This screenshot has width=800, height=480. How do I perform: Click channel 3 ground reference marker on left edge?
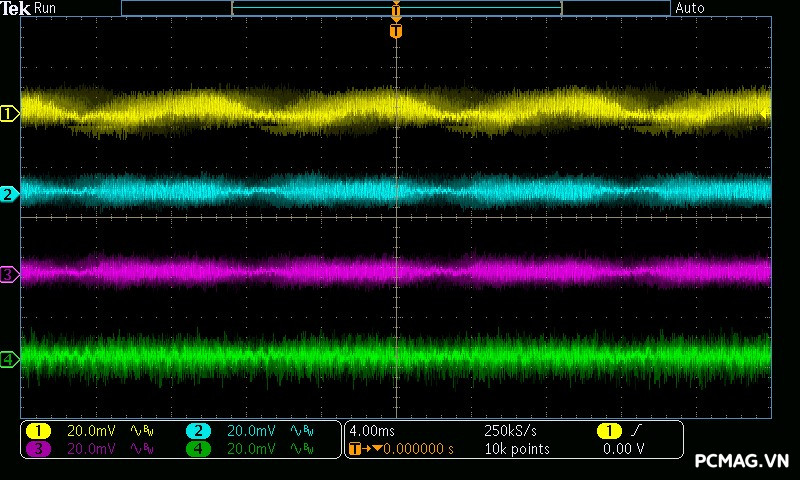coord(9,274)
